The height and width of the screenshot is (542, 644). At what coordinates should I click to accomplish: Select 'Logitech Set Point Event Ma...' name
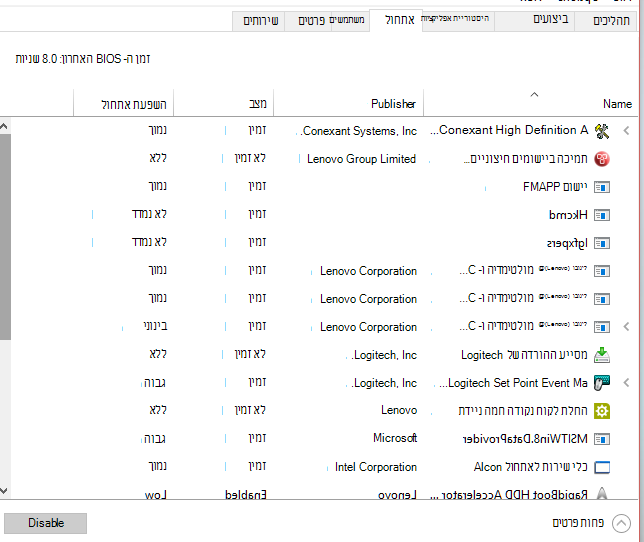click(513, 383)
